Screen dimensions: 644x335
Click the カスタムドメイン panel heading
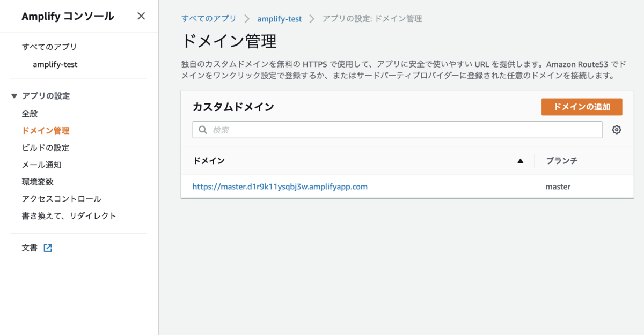pyautogui.click(x=233, y=107)
